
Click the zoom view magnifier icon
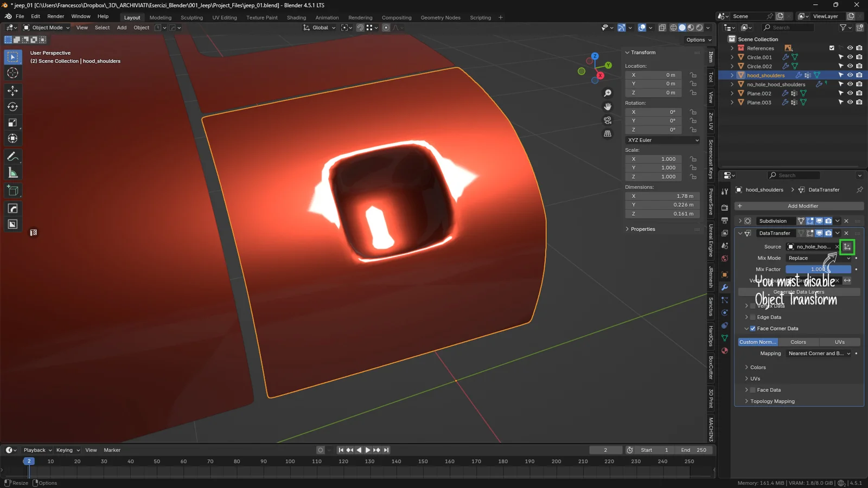tap(608, 93)
